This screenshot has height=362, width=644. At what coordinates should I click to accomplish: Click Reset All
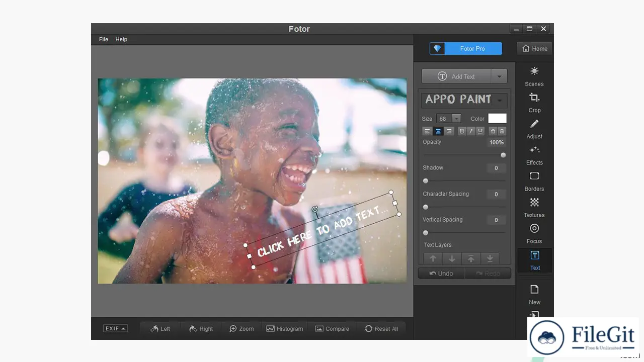[x=381, y=328]
